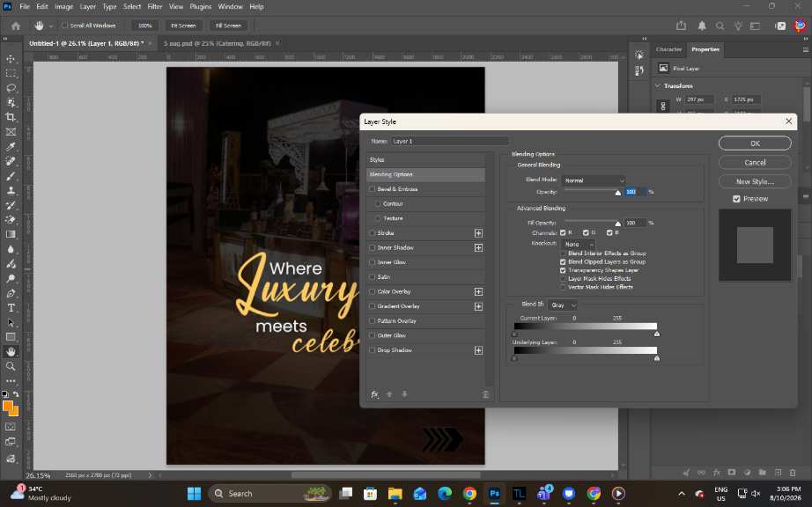
Task: Select the Lasso tool
Action: click(11, 88)
